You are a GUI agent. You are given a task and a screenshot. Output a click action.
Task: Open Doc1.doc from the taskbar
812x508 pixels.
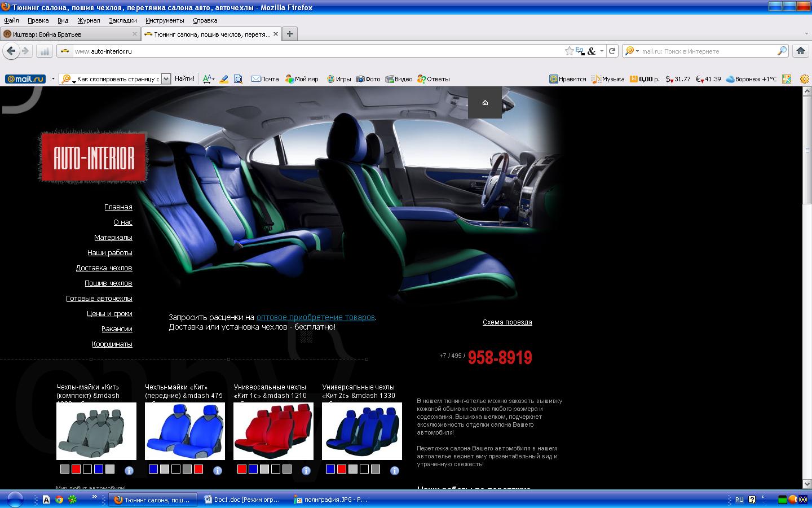[244, 500]
